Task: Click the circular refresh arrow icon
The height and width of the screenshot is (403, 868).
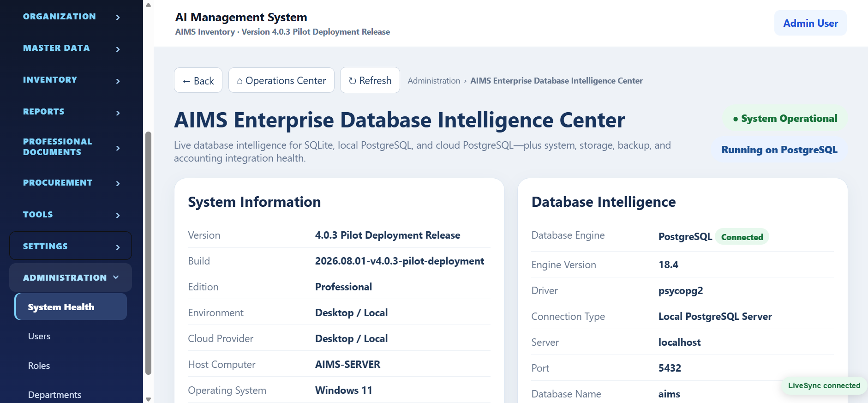Action: click(352, 81)
